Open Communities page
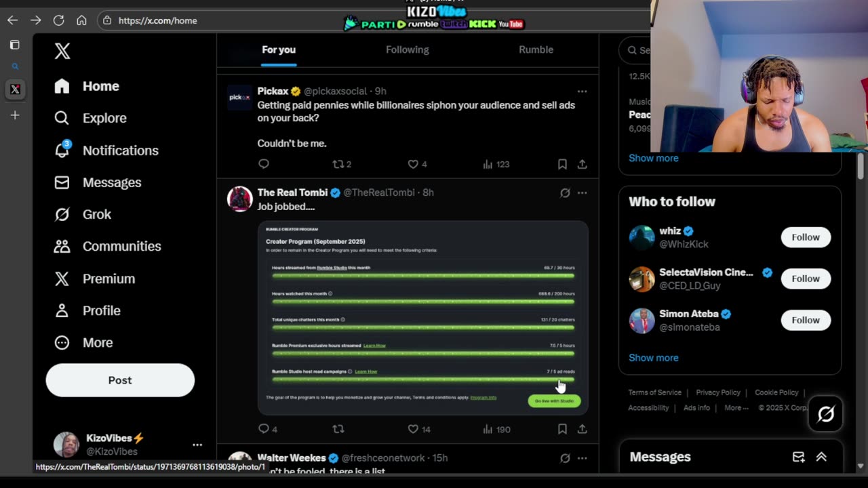This screenshot has width=868, height=488. pos(107,246)
